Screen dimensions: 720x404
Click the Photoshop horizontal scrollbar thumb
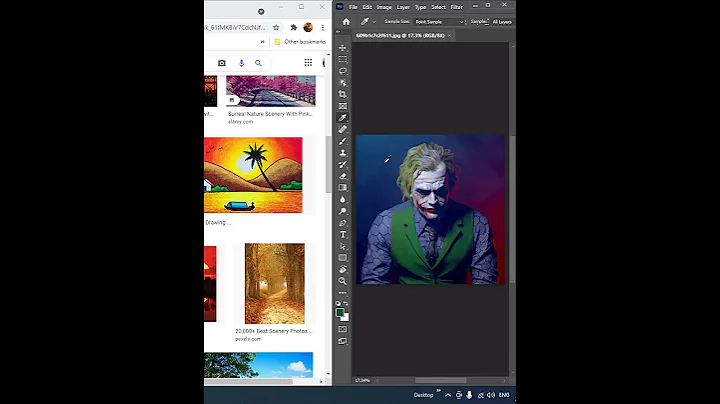440,380
